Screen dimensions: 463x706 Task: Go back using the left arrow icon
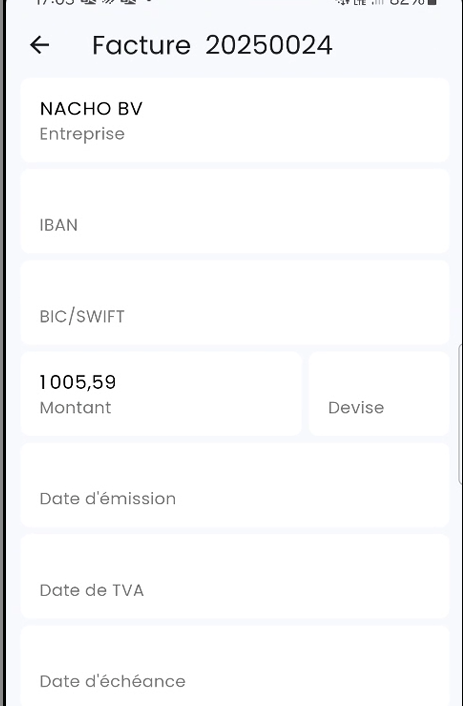[40, 45]
